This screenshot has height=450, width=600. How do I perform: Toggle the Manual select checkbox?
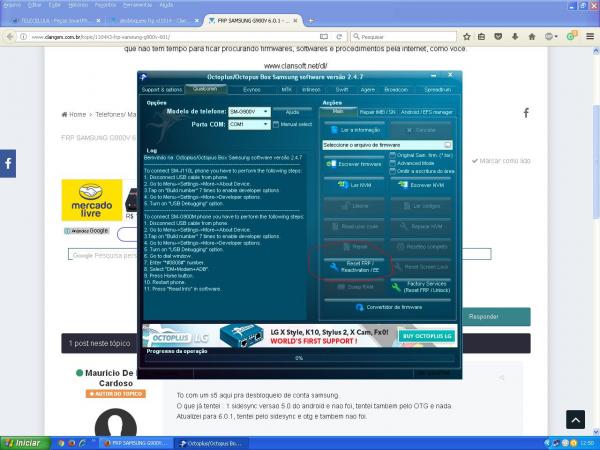(x=276, y=124)
